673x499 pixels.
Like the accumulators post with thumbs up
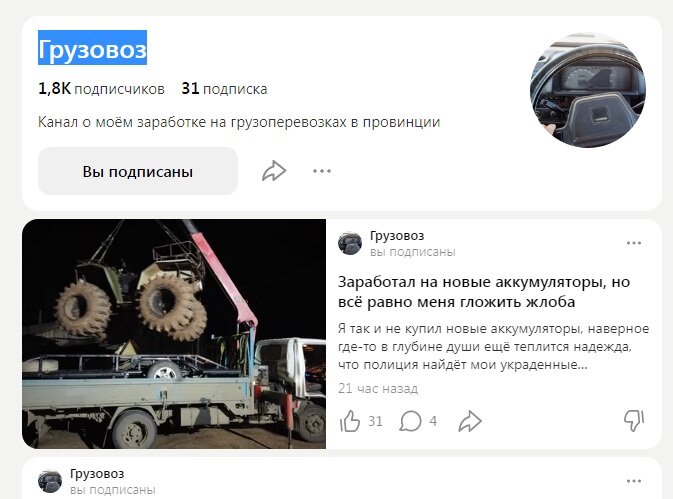[350, 420]
